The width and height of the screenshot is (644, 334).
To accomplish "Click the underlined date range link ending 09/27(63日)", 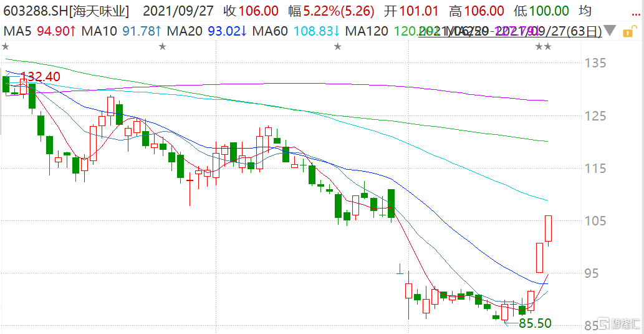I will [x=511, y=31].
